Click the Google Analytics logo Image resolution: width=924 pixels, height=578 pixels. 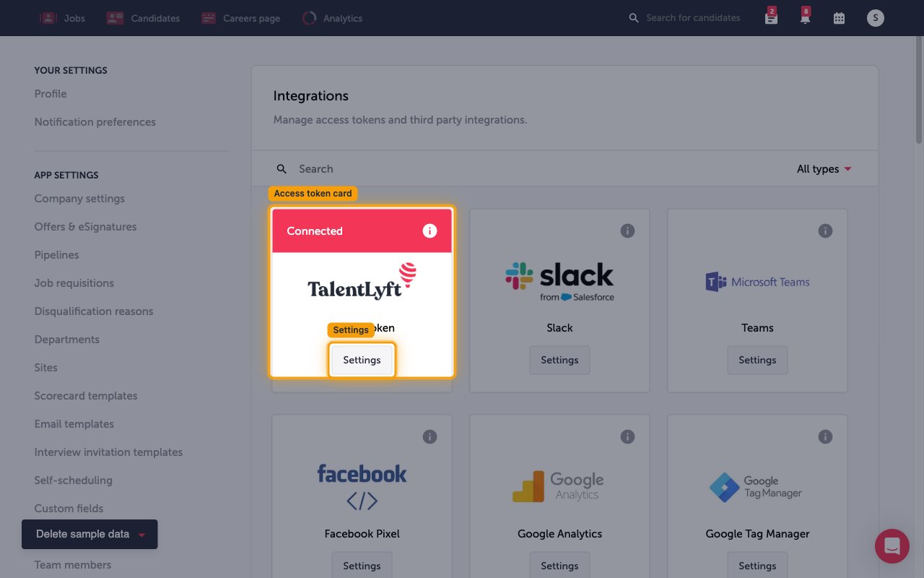(x=559, y=486)
